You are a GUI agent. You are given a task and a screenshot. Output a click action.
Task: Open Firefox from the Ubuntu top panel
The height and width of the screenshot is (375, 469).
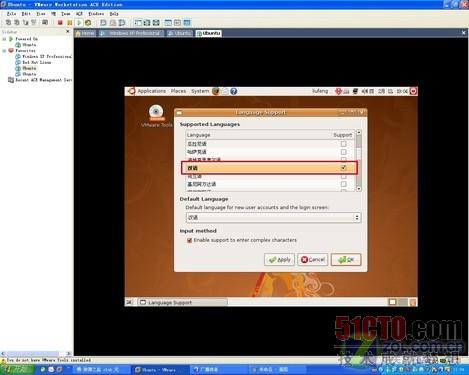point(216,91)
